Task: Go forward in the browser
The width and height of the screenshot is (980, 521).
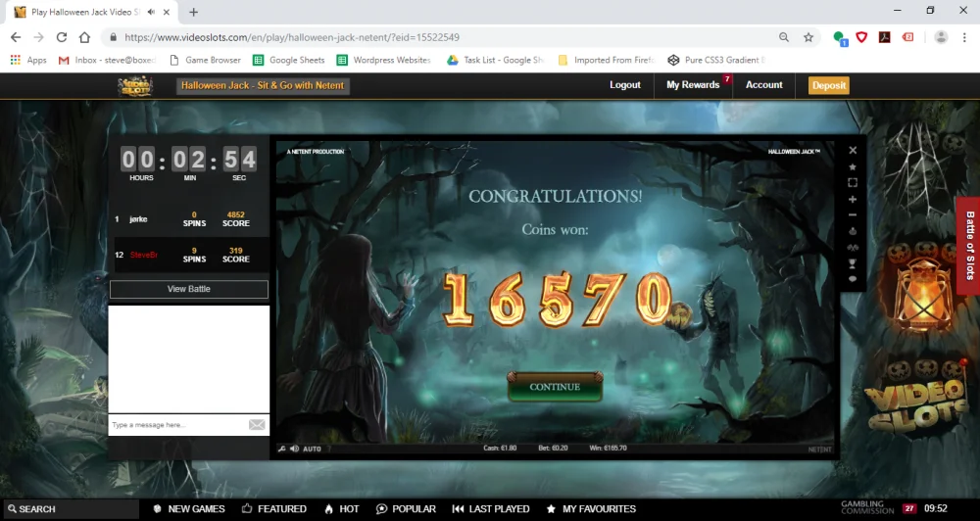Action: tap(39, 37)
